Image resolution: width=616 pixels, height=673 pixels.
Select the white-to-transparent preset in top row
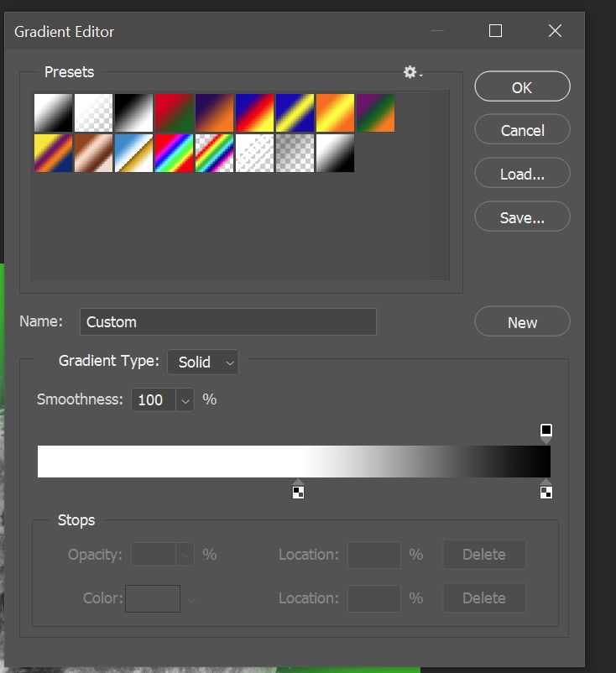point(94,113)
